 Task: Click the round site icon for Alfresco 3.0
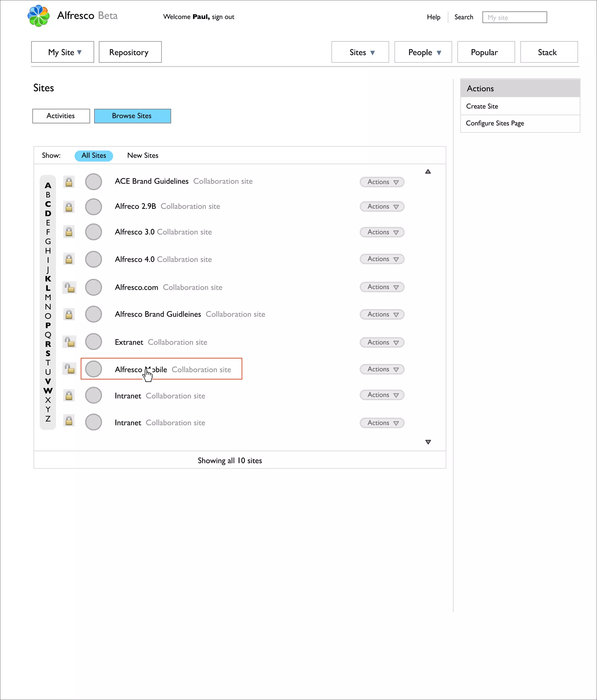tap(94, 232)
